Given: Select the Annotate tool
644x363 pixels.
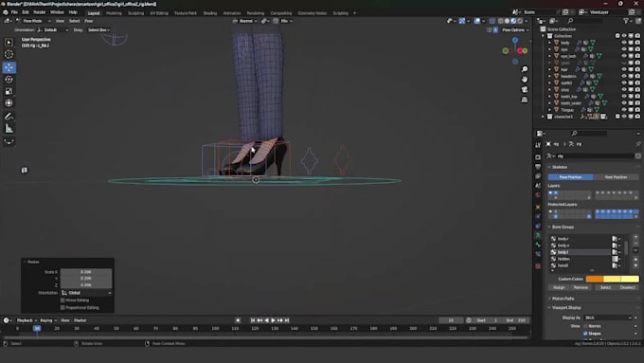Looking at the screenshot, I should click(9, 117).
